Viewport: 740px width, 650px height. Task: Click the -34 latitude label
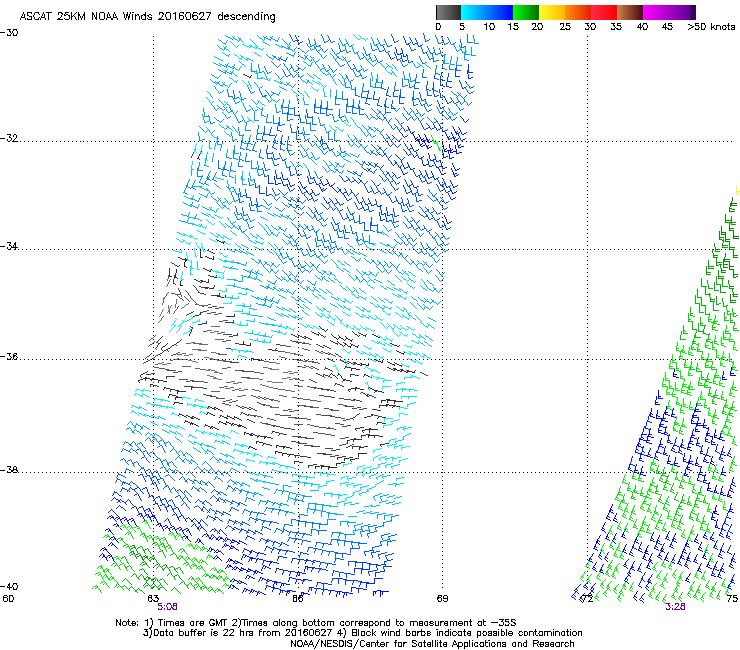[x=9, y=246]
